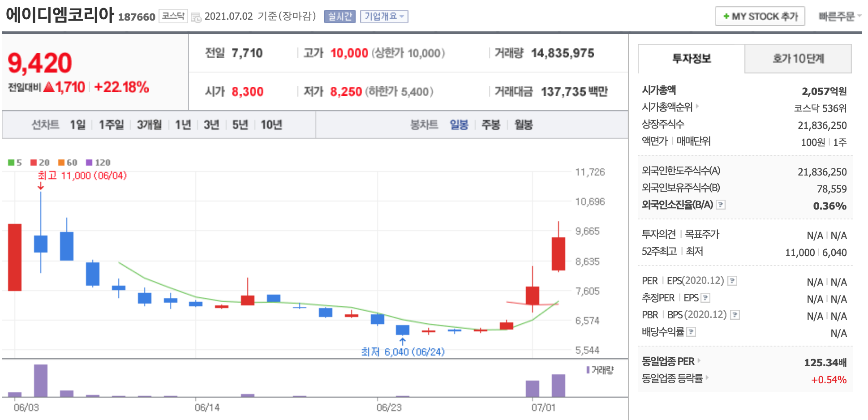Click the 최고 11,000 (06/04) chart annotation
This screenshot has width=868, height=420.
pos(82,176)
